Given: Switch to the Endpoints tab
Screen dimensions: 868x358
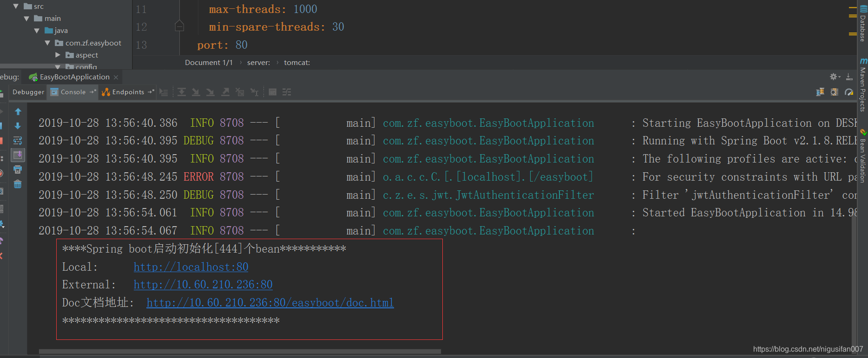Looking at the screenshot, I should [128, 92].
